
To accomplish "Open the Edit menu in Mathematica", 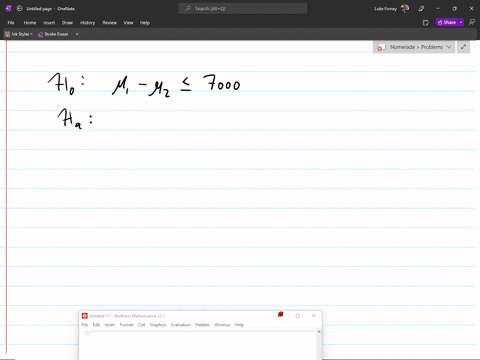I will pyautogui.click(x=96, y=325).
